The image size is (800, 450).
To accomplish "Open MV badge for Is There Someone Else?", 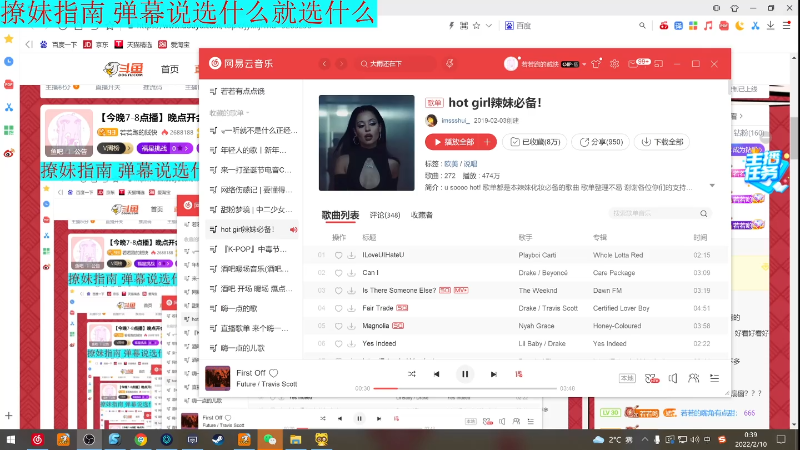I will pyautogui.click(x=461, y=290).
